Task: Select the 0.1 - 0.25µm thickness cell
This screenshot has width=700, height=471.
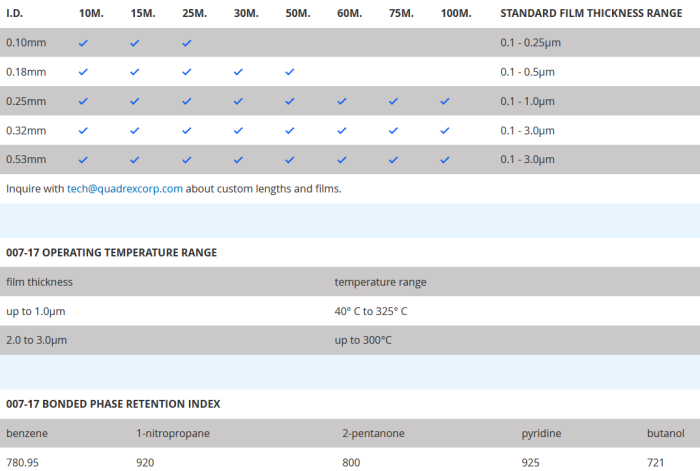Action: [x=530, y=43]
